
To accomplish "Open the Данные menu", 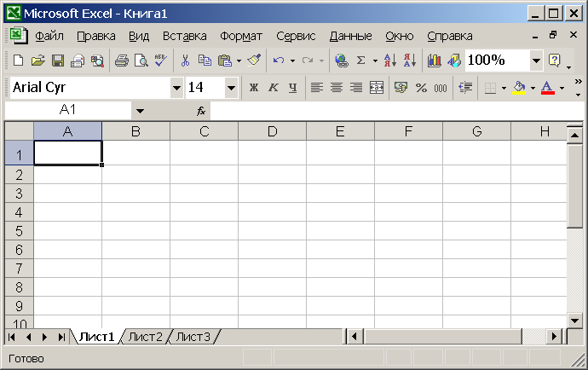I will (350, 36).
